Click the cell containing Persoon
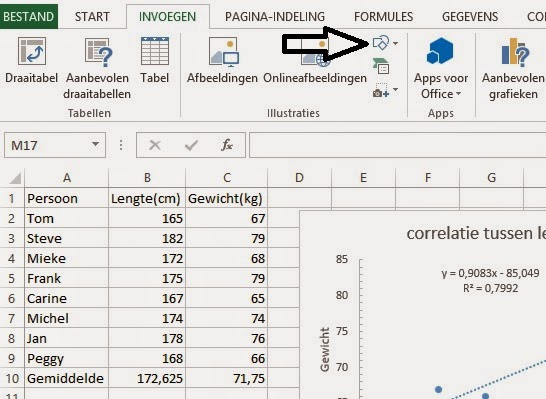 pyautogui.click(x=67, y=198)
